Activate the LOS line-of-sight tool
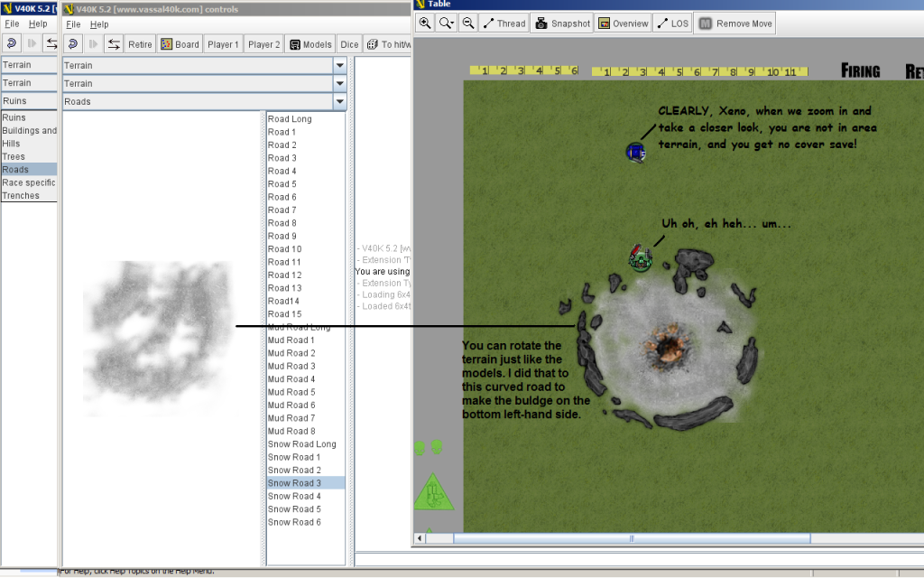Screen dimensions: 924x578 point(672,23)
